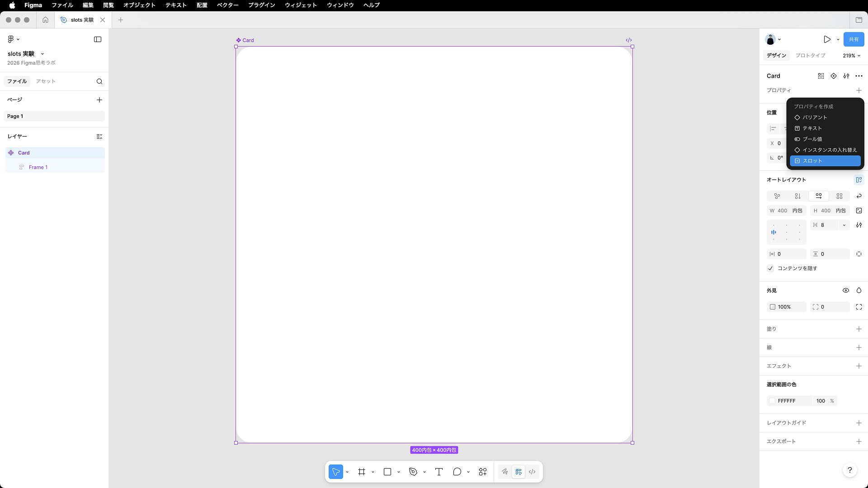
Task: Open the gap spacing dropdown arrow
Action: tap(844, 225)
